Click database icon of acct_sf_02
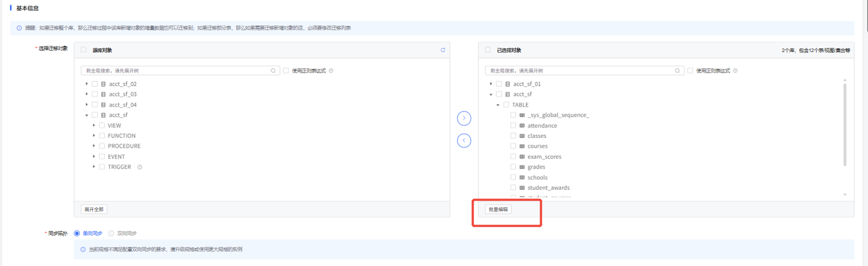This screenshot has width=868, height=266. coord(103,84)
